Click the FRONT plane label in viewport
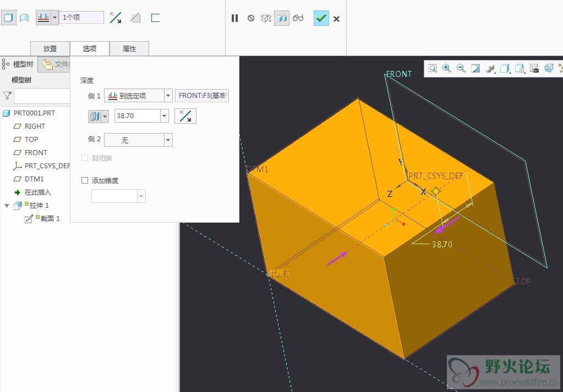The width and height of the screenshot is (563, 392). [x=399, y=74]
